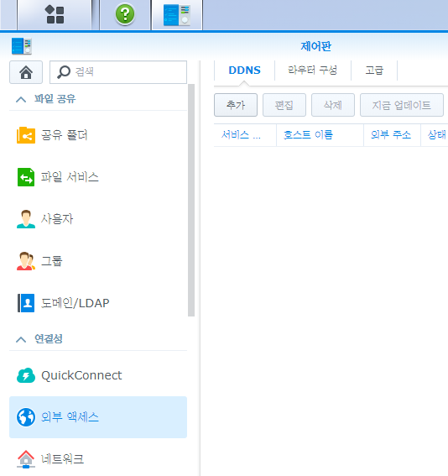Click the 연결성 section label

click(x=49, y=339)
